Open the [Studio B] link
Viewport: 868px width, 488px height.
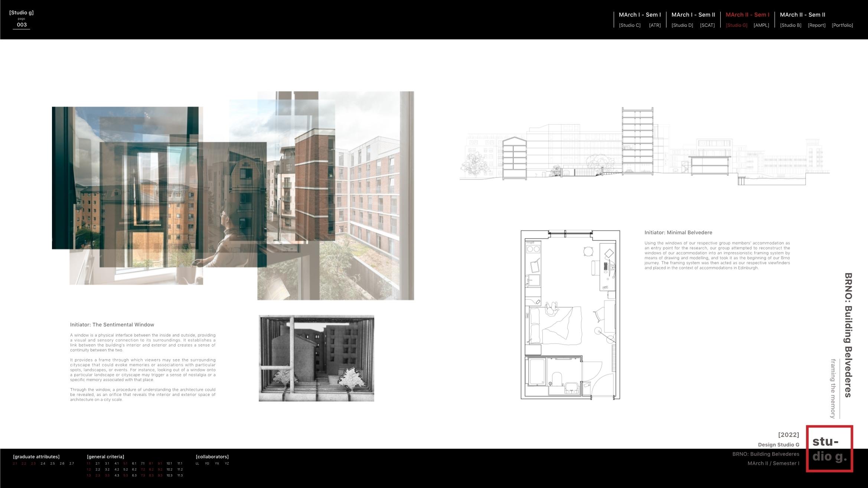(790, 25)
